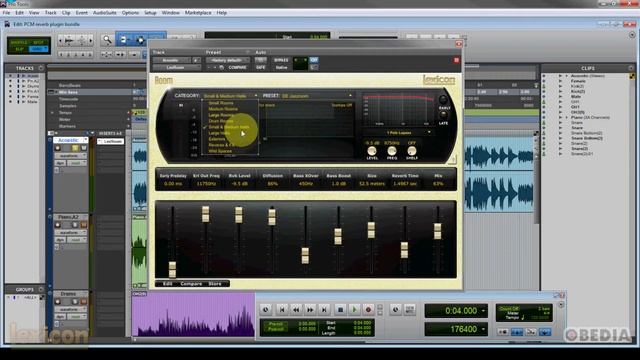
Task: Click the LexRoom insert on Acoustic track
Action: pyautogui.click(x=111, y=141)
